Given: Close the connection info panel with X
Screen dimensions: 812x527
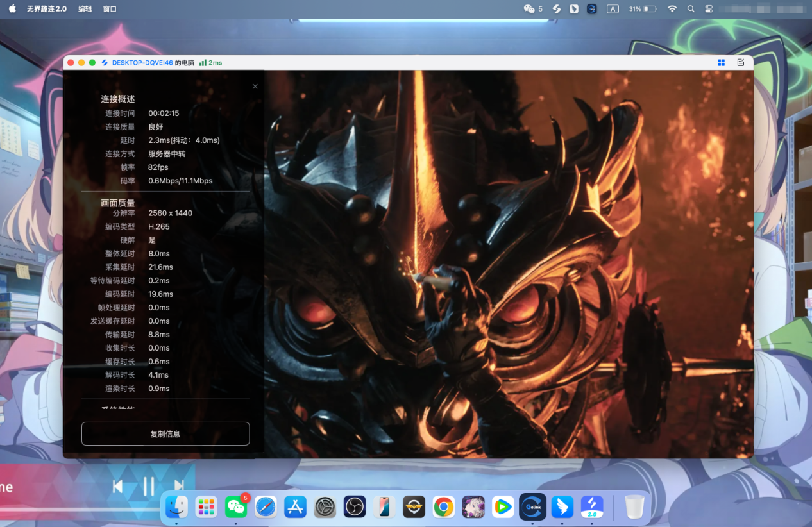Looking at the screenshot, I should tap(255, 86).
